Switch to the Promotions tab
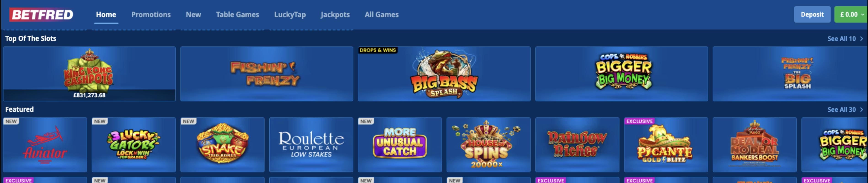Viewport: 868px width, 183px height. [x=151, y=14]
